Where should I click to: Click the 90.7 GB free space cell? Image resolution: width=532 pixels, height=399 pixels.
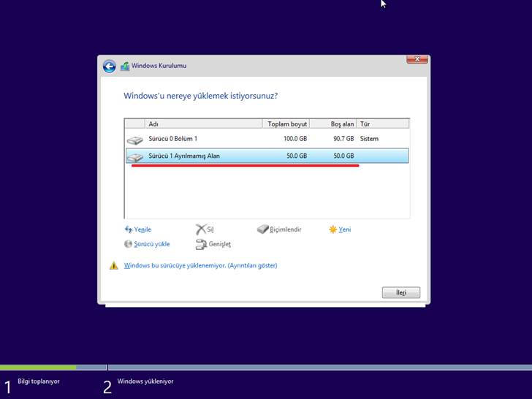343,139
